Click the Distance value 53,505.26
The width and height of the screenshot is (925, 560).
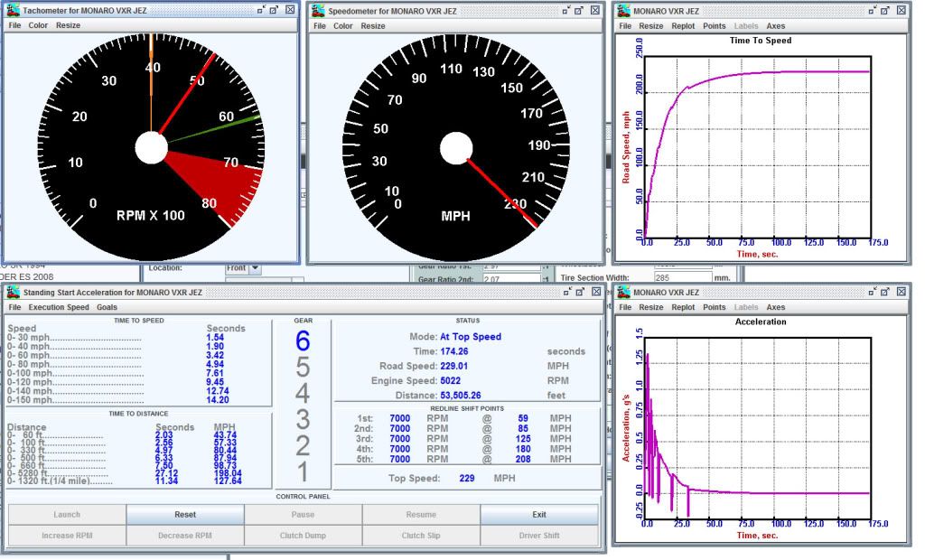pos(460,396)
